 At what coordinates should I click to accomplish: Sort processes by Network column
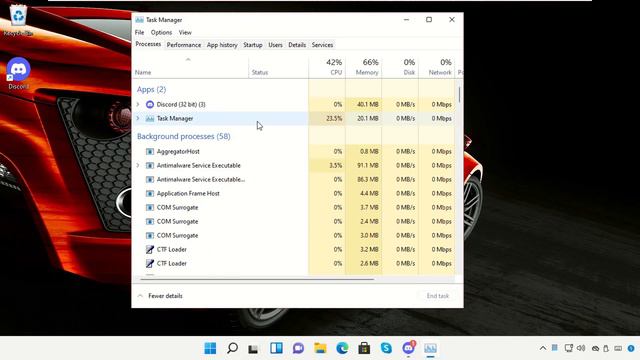[x=437, y=68]
